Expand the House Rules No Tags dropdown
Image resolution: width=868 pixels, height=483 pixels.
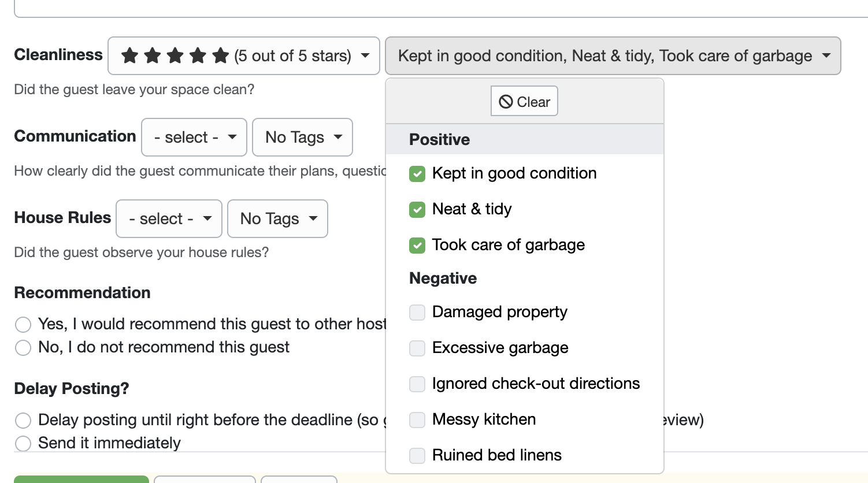(x=277, y=219)
